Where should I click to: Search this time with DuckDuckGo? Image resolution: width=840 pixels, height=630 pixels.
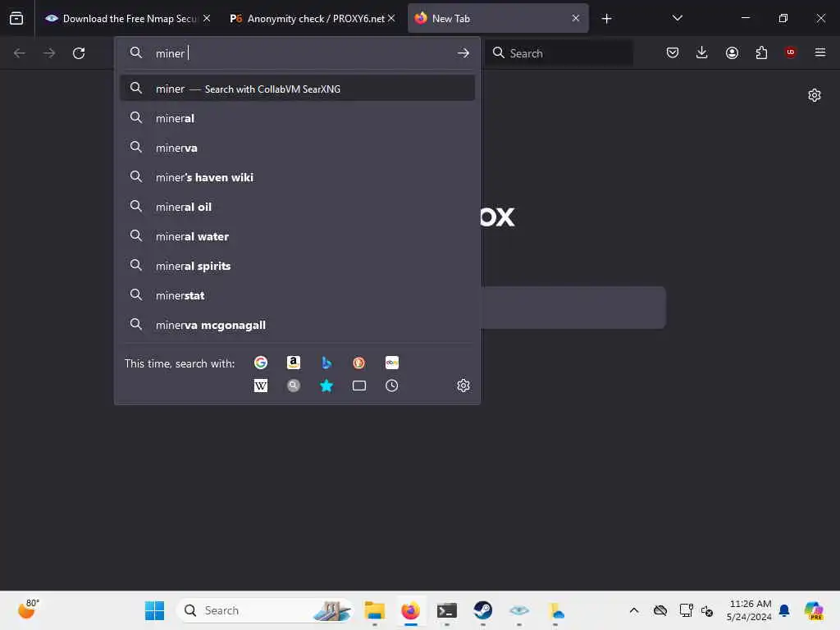(359, 363)
